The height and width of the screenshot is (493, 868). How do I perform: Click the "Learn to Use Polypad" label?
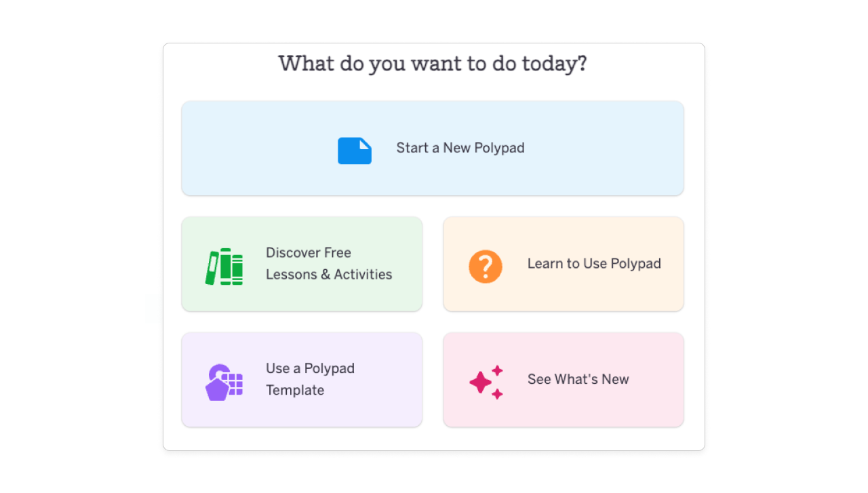(x=594, y=264)
